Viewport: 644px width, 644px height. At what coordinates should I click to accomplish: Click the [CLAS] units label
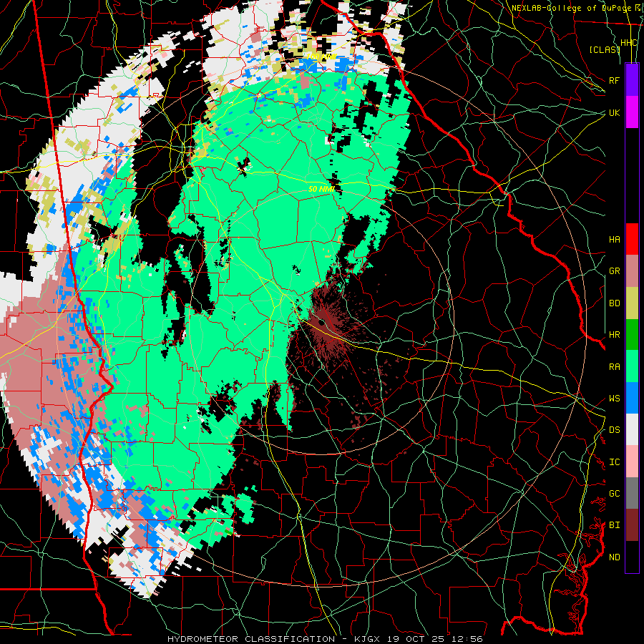[x=604, y=49]
